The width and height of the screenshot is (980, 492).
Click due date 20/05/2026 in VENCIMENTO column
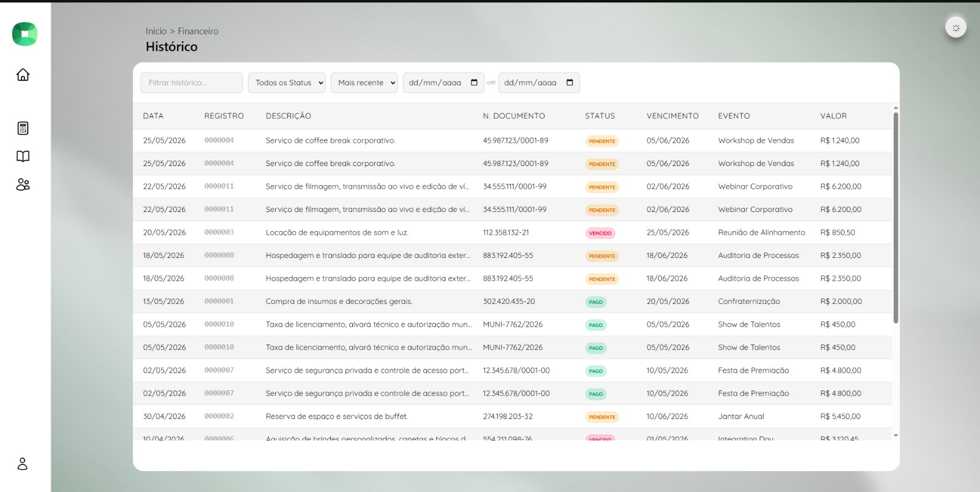[668, 301]
